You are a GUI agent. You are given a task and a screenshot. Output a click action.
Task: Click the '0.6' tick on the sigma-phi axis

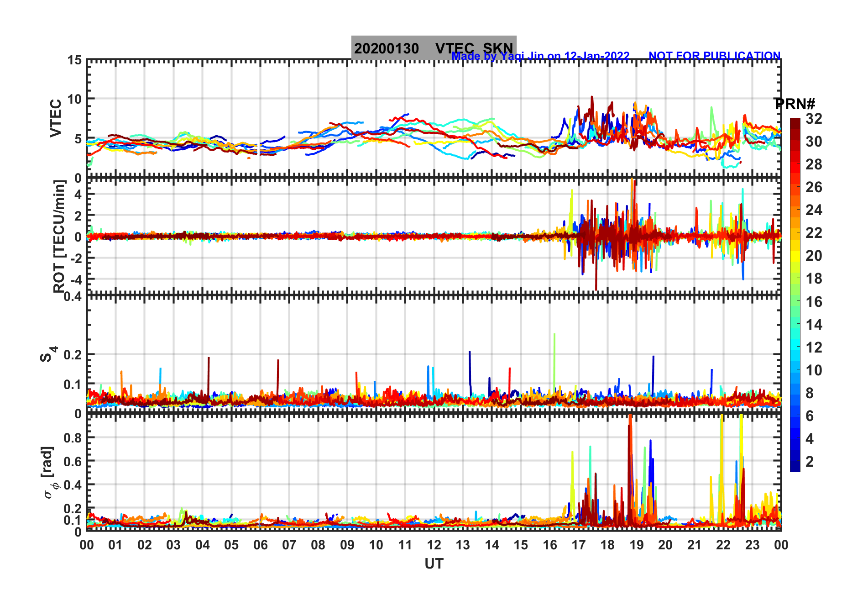[73, 461]
